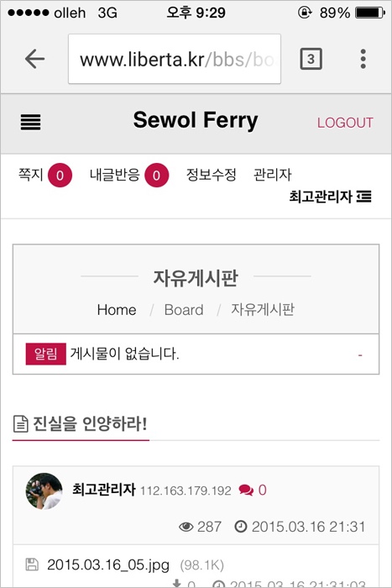This screenshot has height=588, width=392.
Task: Click the eye views icon showing 287
Action: point(186,527)
